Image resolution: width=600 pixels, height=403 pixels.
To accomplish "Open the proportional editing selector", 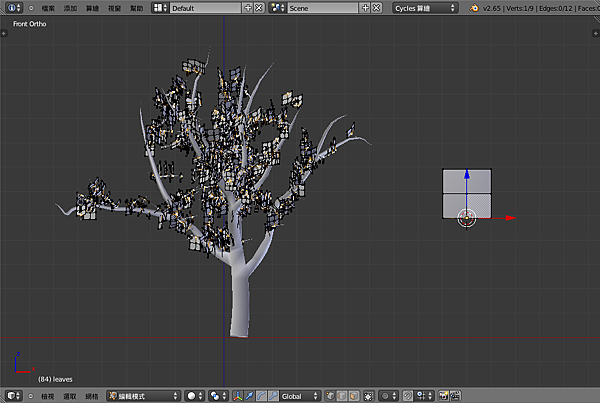I will pyautogui.click(x=388, y=396).
